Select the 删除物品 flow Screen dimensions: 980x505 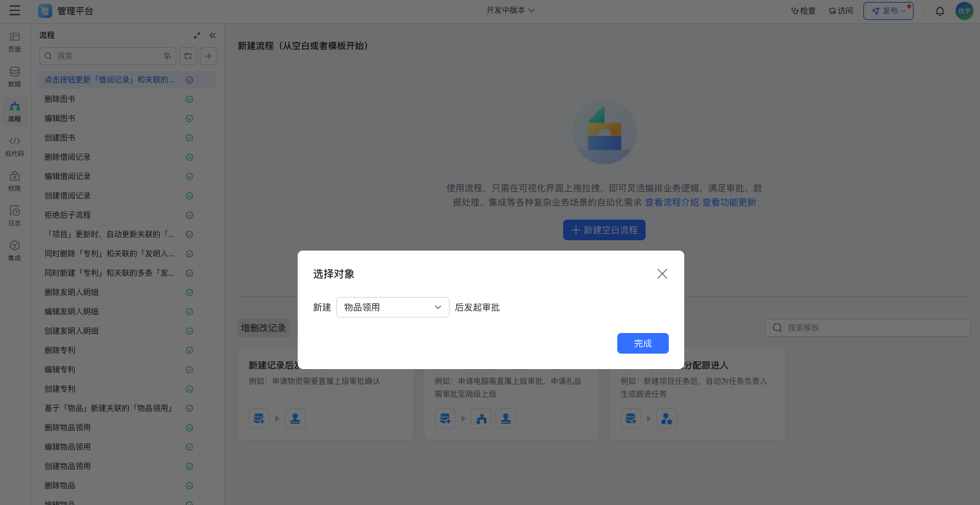tap(128, 486)
